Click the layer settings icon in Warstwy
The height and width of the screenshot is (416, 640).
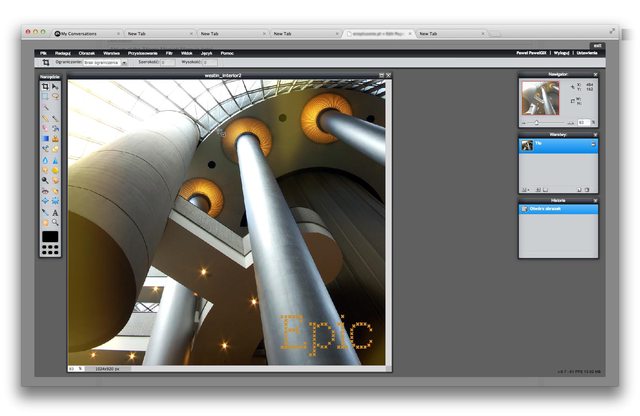tap(525, 190)
